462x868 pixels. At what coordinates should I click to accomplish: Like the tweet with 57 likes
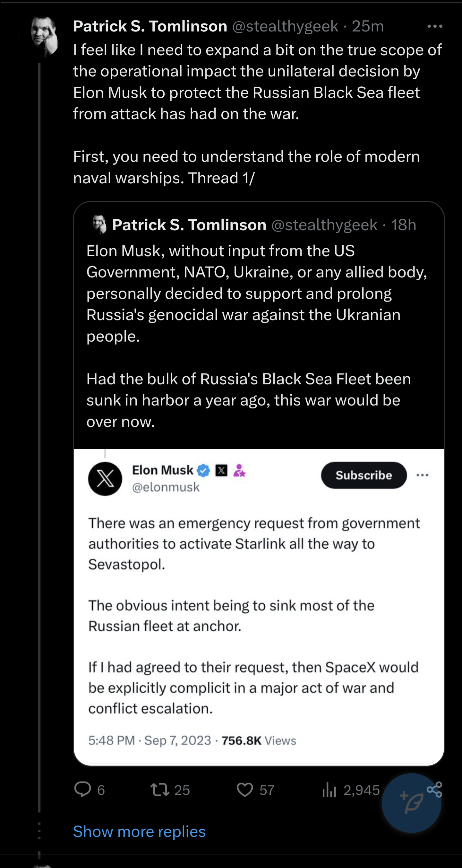click(245, 790)
